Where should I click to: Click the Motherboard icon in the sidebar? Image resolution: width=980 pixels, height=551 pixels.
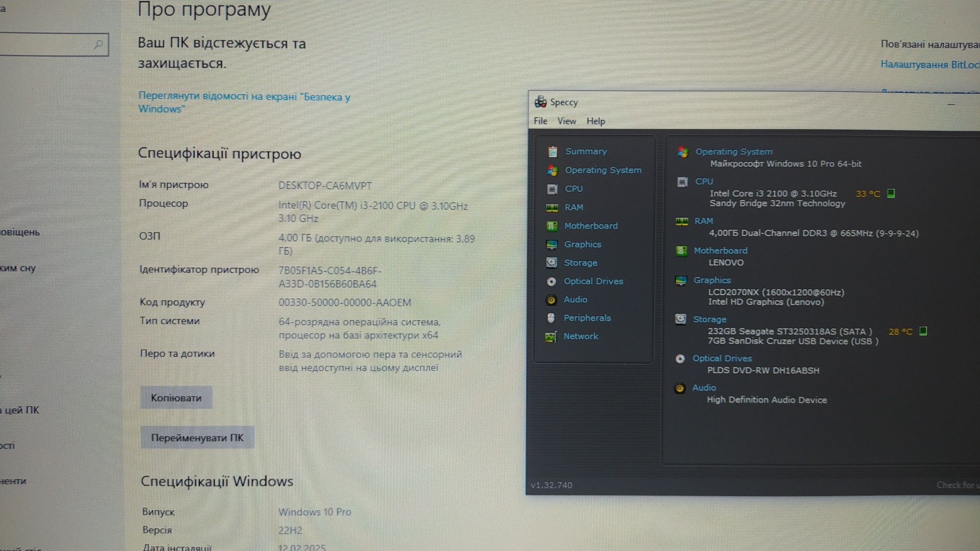552,226
